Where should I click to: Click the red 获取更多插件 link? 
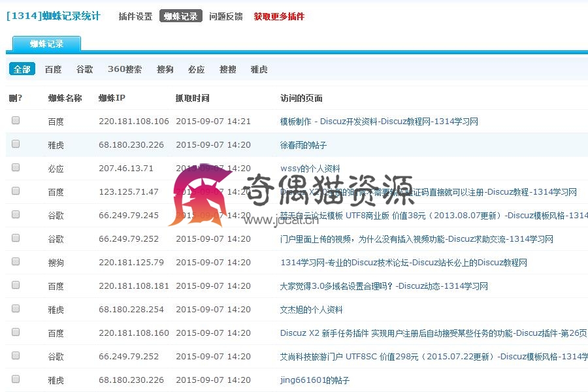click(x=279, y=16)
